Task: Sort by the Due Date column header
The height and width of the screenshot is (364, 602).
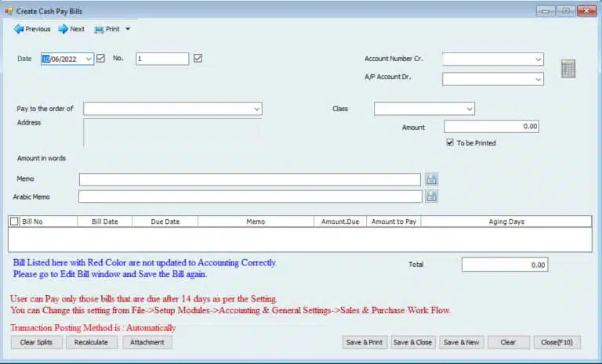Action: [x=165, y=222]
